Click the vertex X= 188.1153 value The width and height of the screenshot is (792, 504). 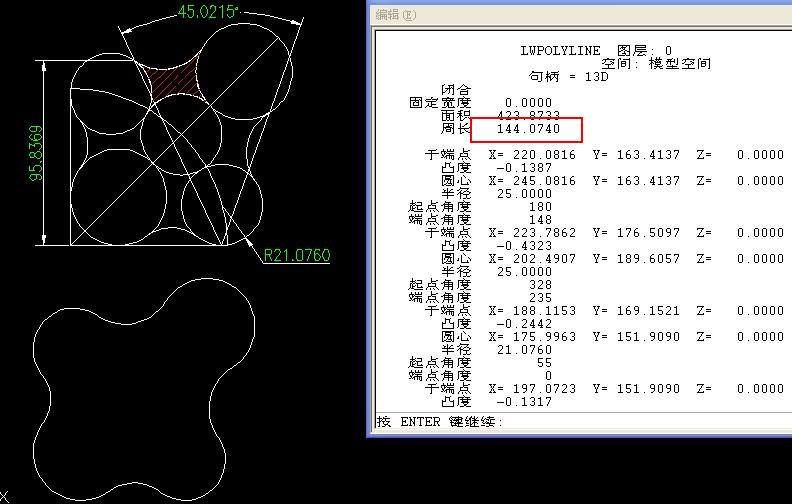[532, 311]
